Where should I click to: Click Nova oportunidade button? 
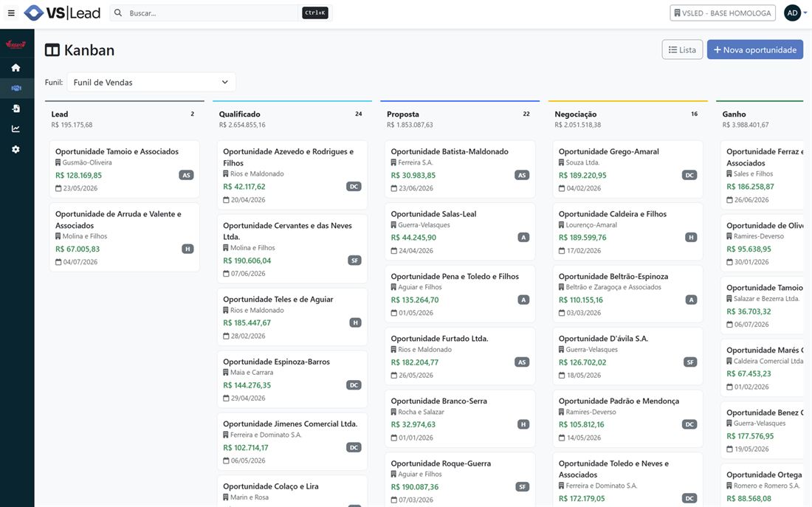[755, 49]
